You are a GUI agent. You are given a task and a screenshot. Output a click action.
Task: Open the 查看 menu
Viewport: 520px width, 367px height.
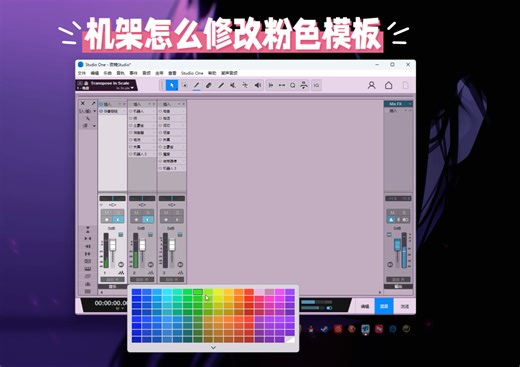click(172, 73)
